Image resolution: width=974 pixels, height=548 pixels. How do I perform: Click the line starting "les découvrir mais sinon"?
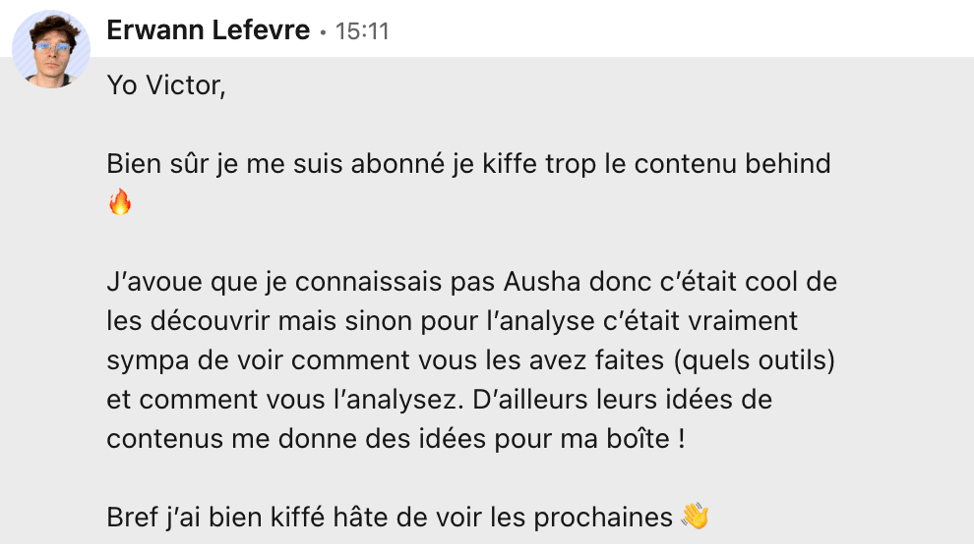(x=452, y=321)
